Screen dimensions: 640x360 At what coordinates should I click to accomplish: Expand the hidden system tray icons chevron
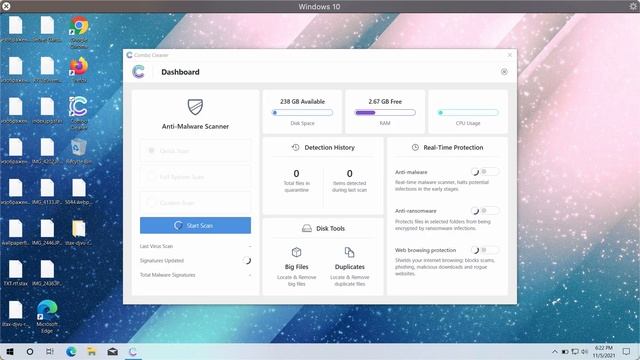pos(555,351)
